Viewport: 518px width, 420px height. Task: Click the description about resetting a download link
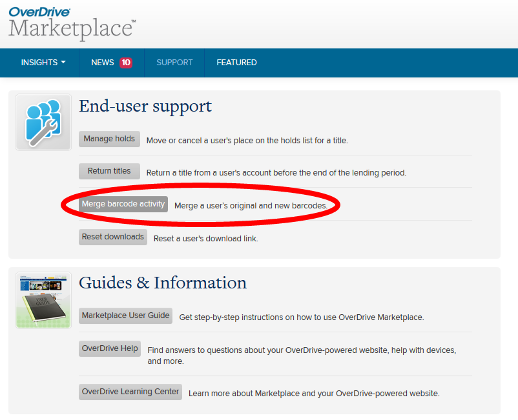pos(205,239)
